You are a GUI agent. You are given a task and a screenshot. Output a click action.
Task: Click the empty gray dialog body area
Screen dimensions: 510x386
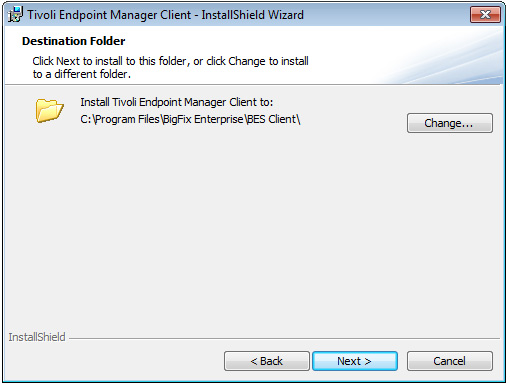pos(253,227)
